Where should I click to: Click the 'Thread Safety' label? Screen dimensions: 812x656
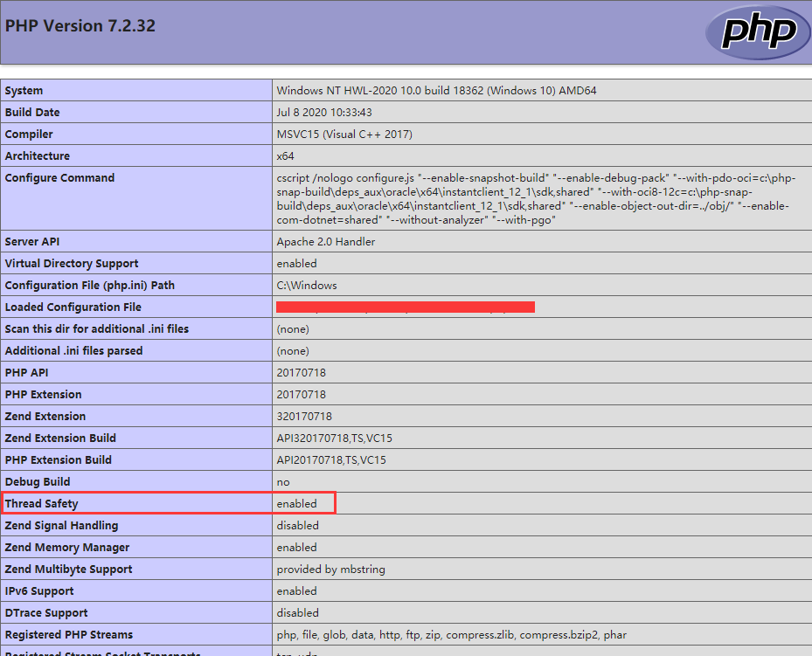coord(41,503)
